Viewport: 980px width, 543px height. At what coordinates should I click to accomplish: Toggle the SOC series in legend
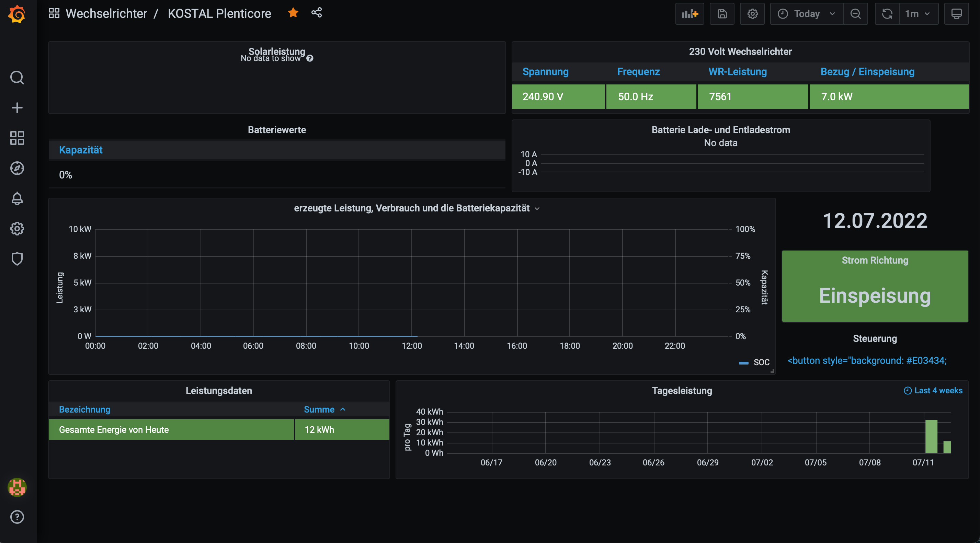761,362
